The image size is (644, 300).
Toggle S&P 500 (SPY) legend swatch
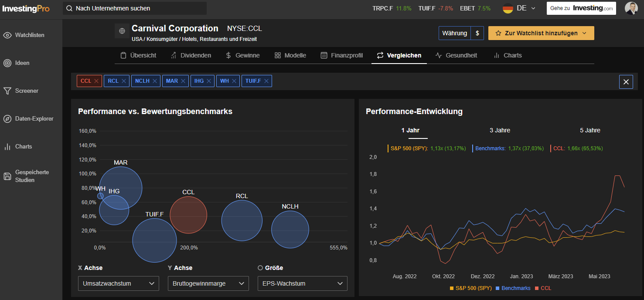click(x=452, y=288)
